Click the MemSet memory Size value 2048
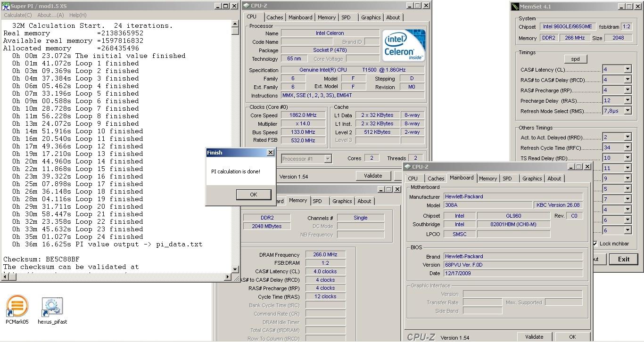The width and height of the screenshot is (644, 342). pyautogui.click(x=618, y=38)
